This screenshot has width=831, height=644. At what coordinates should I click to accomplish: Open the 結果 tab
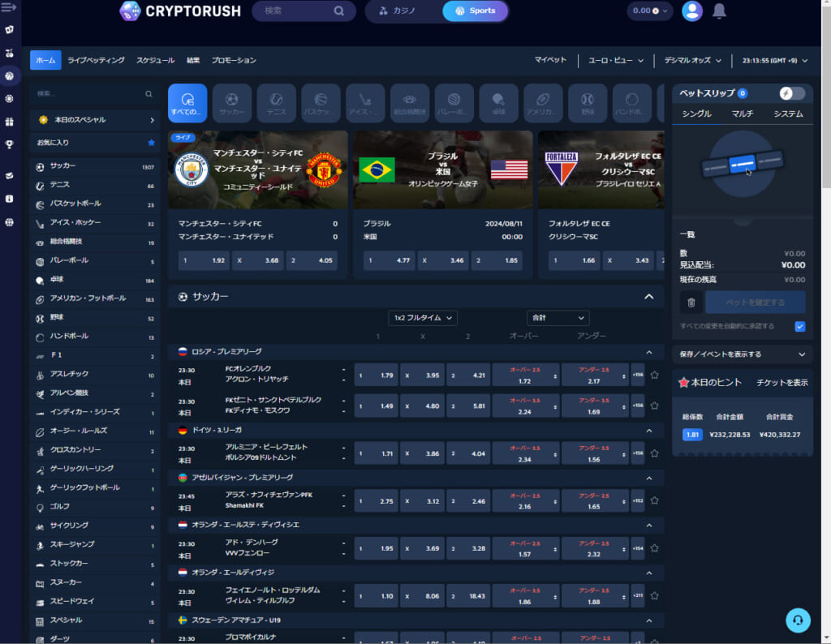tap(193, 60)
